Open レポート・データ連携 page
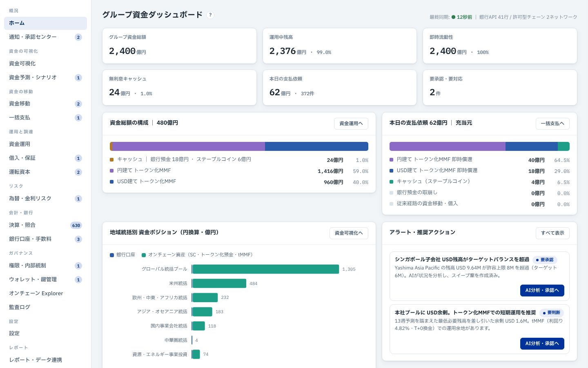 [x=45, y=360]
